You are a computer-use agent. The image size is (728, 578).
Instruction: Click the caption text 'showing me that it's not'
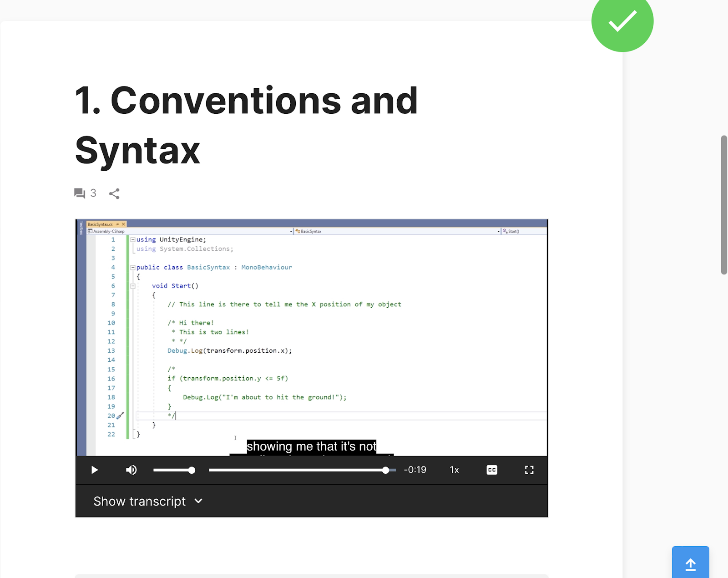(x=312, y=446)
